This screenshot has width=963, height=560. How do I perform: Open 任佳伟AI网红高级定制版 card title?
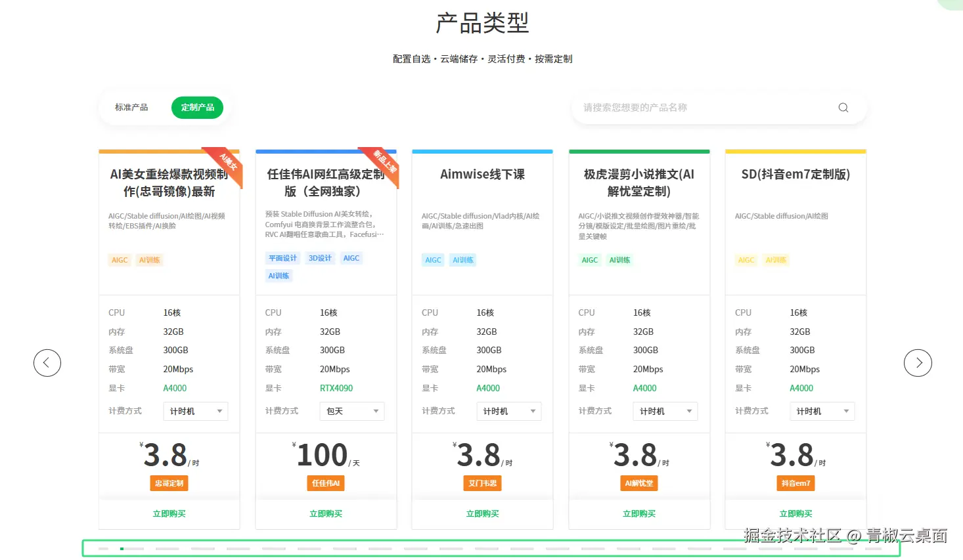coord(326,183)
